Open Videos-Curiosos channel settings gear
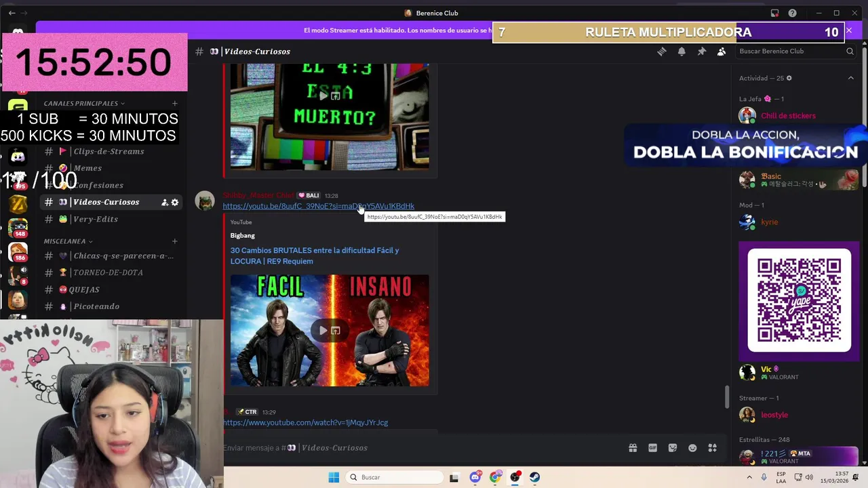Screen dimensions: 868x488 click(175, 202)
